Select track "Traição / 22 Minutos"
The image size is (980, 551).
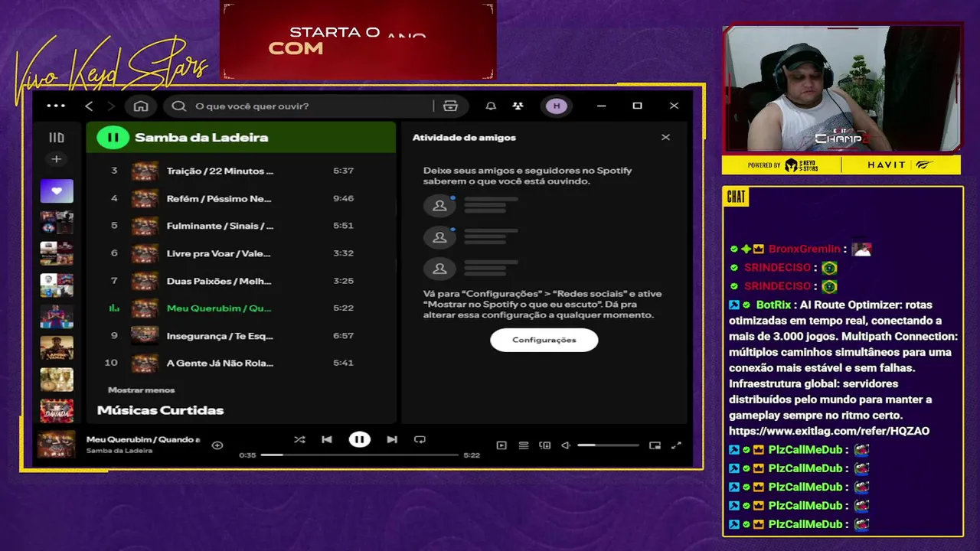[x=241, y=171]
